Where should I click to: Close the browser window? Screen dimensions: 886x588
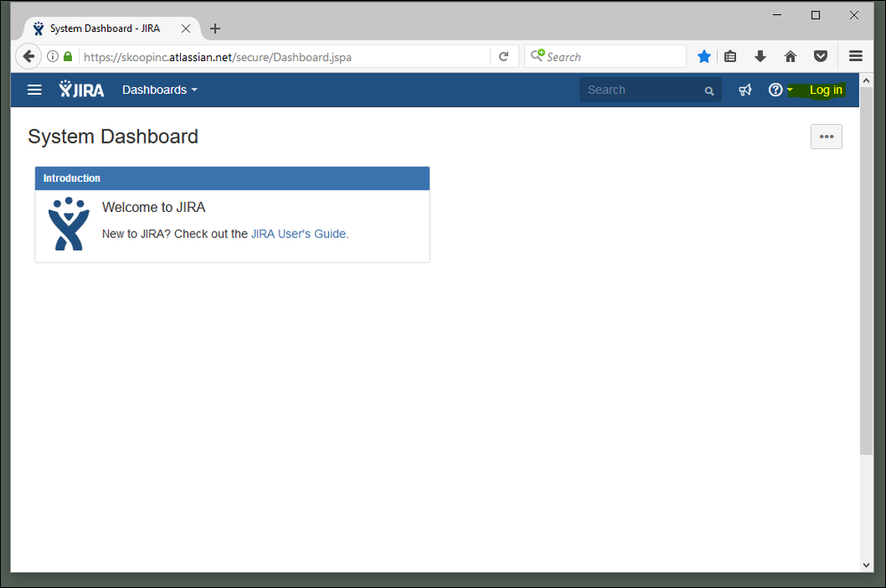point(854,15)
